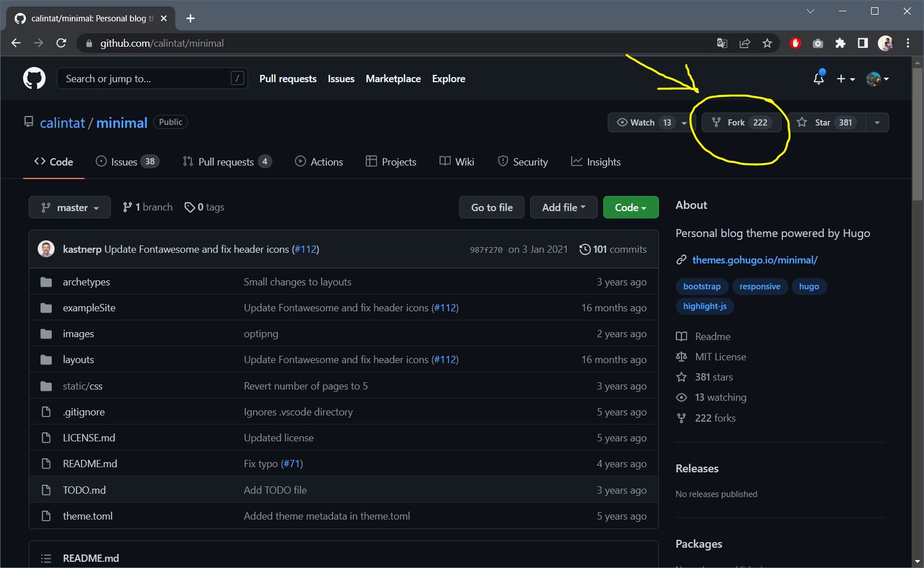
Task: Select the Code tab
Action: point(53,162)
